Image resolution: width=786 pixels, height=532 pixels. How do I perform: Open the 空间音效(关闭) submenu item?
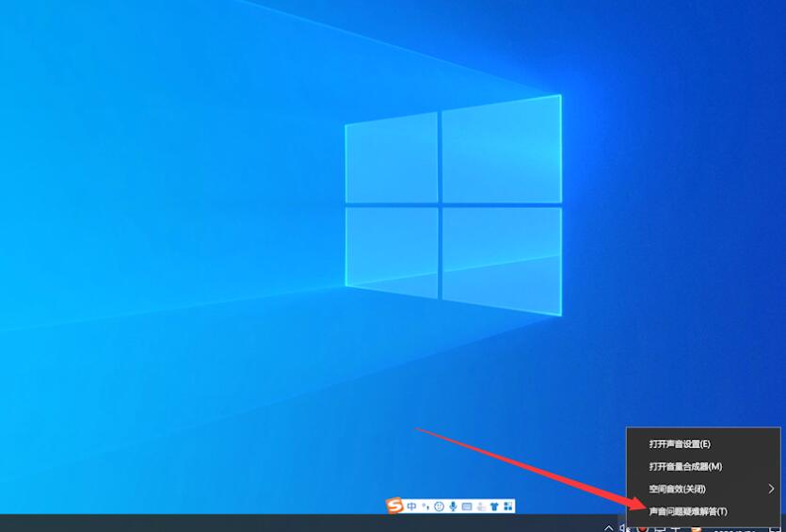click(703, 489)
